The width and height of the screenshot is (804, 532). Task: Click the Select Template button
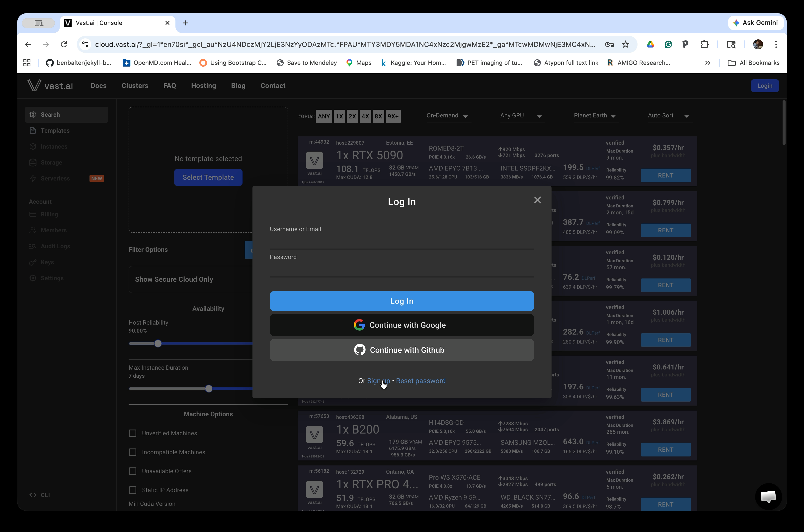point(208,177)
